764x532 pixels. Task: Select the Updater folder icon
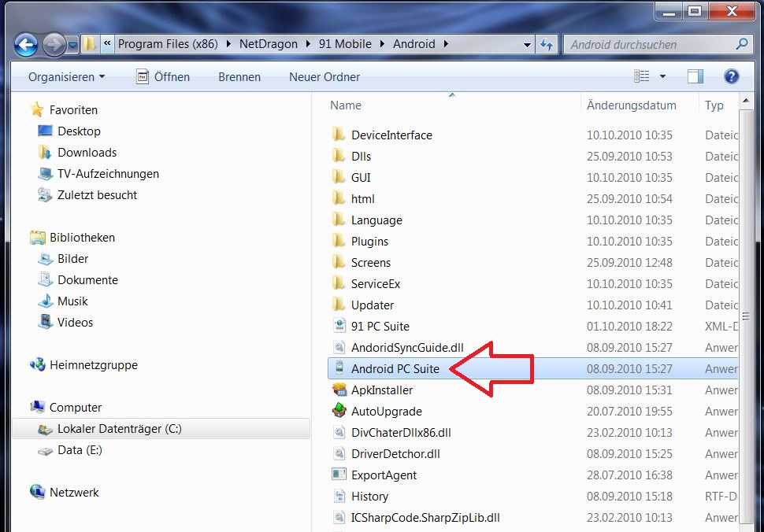click(x=339, y=305)
